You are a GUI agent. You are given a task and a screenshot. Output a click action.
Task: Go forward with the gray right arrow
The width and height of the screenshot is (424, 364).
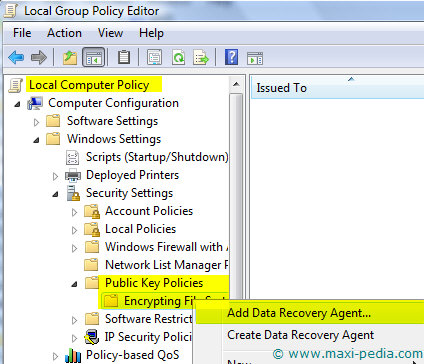tap(39, 57)
